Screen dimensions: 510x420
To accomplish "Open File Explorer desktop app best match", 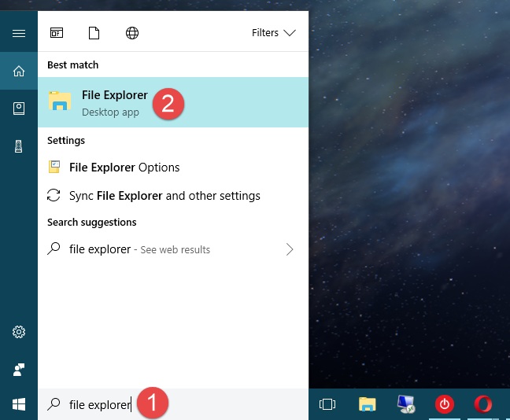I will 114,102.
